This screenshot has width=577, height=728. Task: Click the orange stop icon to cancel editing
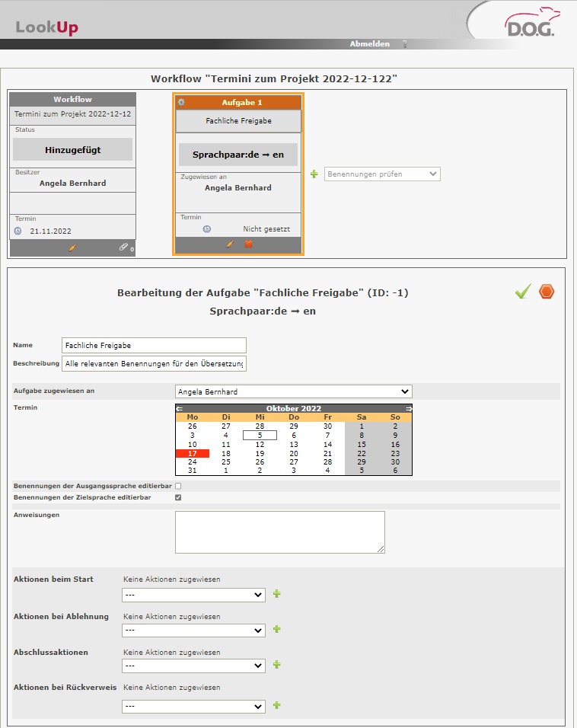(x=547, y=292)
